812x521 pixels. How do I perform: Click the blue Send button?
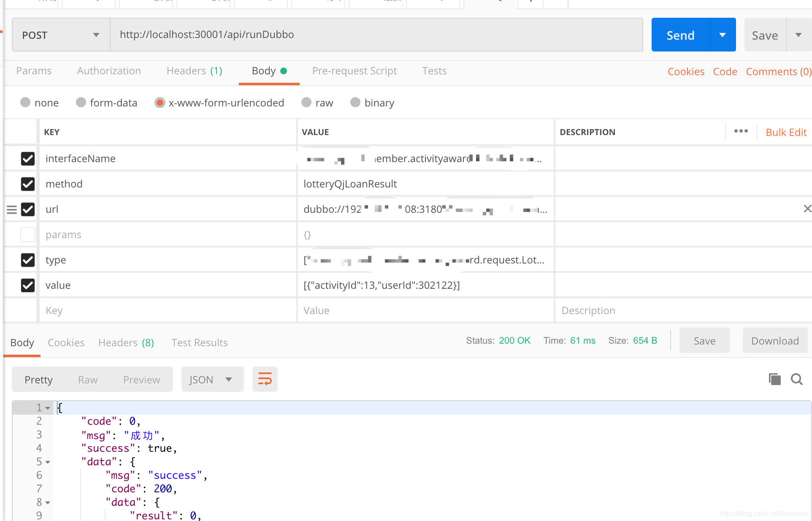pyautogui.click(x=680, y=35)
